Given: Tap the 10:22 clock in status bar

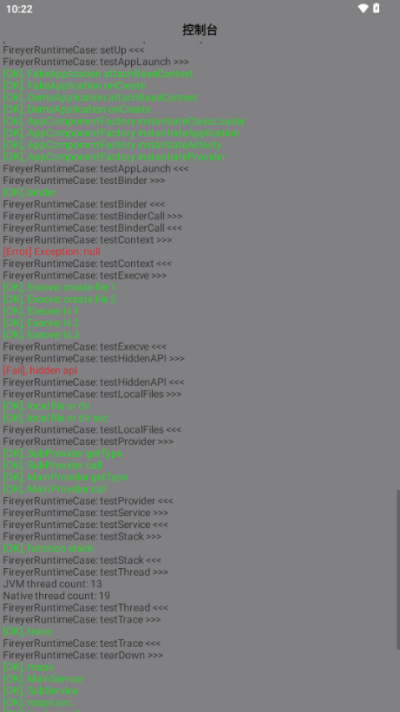Looking at the screenshot, I should (x=19, y=9).
